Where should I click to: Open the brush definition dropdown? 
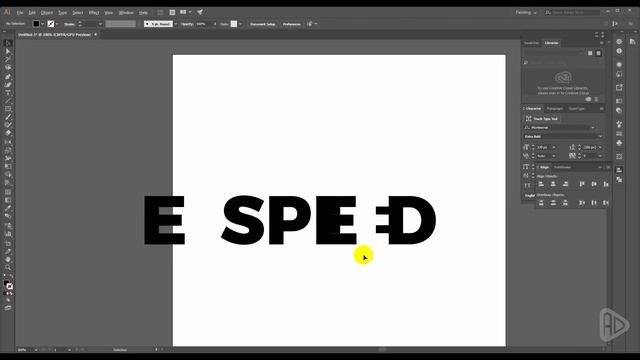click(176, 24)
